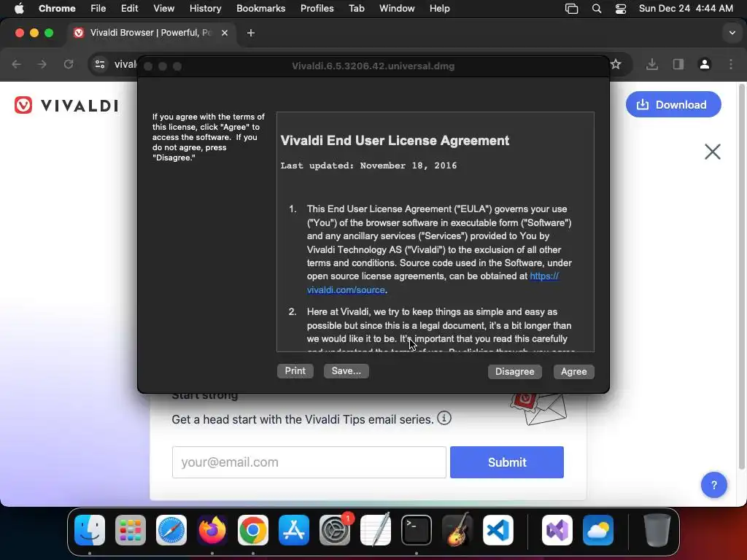Open Control Center in menu bar

[x=621, y=9]
